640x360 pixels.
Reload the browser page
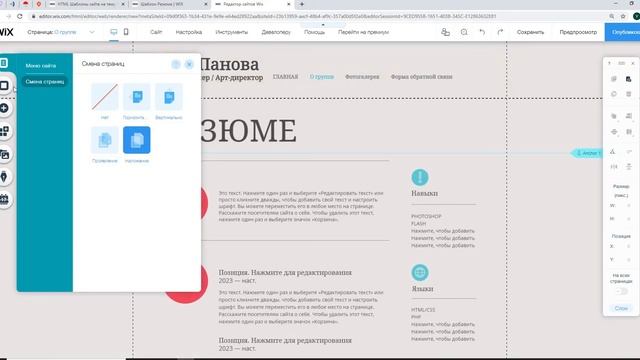pyautogui.click(x=20, y=16)
